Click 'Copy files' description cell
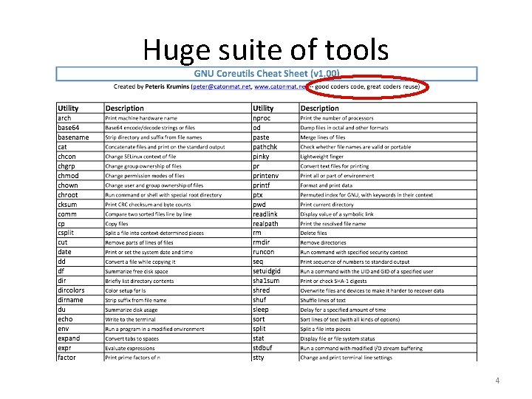 coord(177,224)
